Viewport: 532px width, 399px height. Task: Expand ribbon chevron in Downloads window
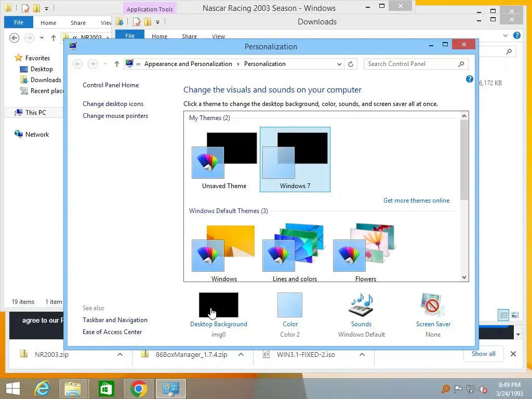coord(505,35)
